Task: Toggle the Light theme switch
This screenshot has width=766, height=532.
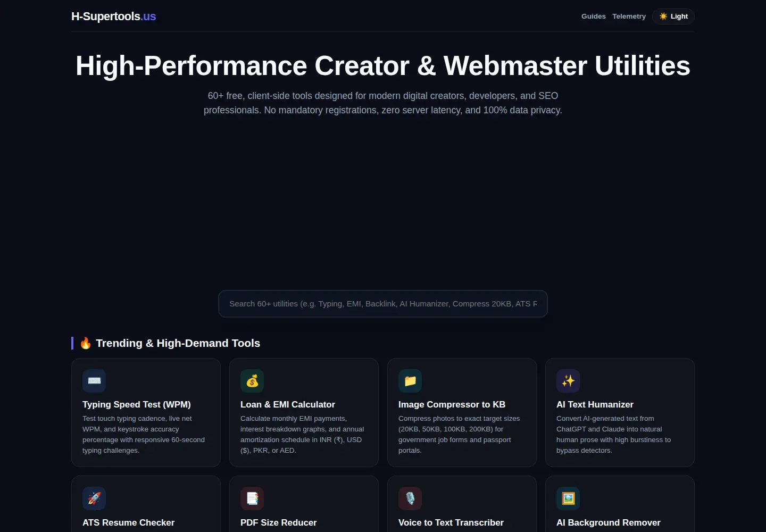Action: (673, 16)
